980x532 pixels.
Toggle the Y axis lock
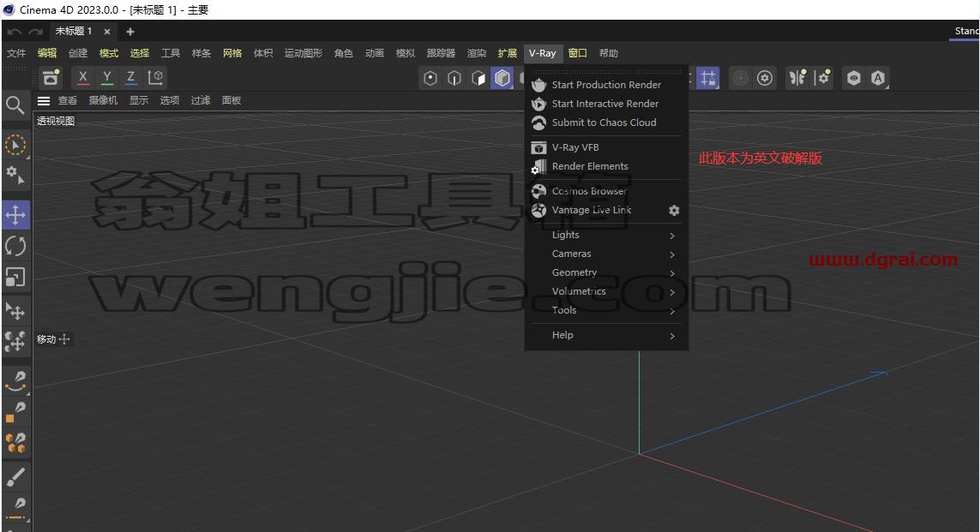pyautogui.click(x=107, y=77)
